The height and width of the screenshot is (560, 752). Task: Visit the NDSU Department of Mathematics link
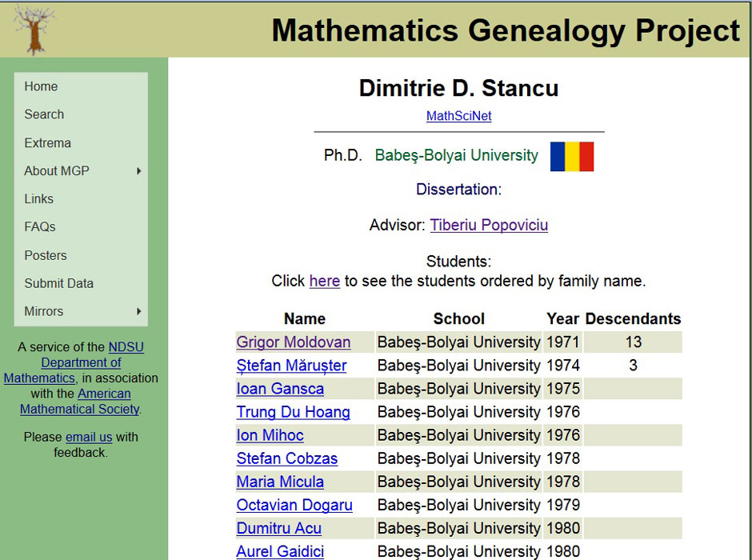coord(79,362)
